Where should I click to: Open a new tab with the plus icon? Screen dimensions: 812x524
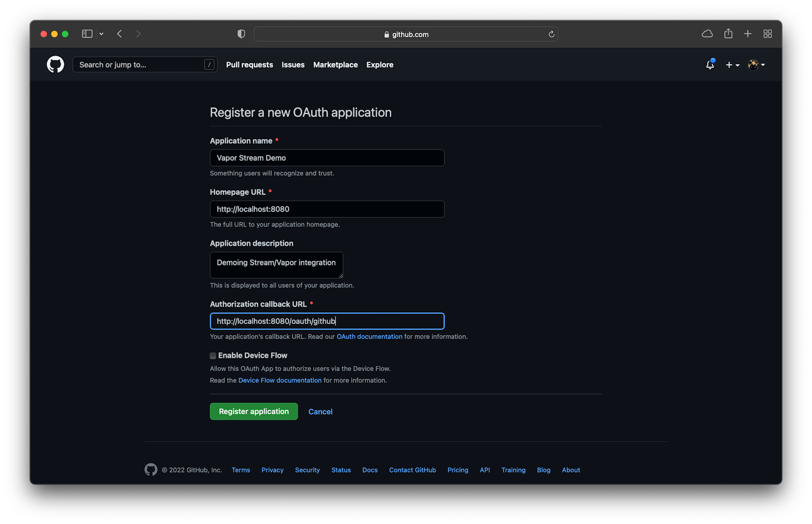click(x=747, y=34)
